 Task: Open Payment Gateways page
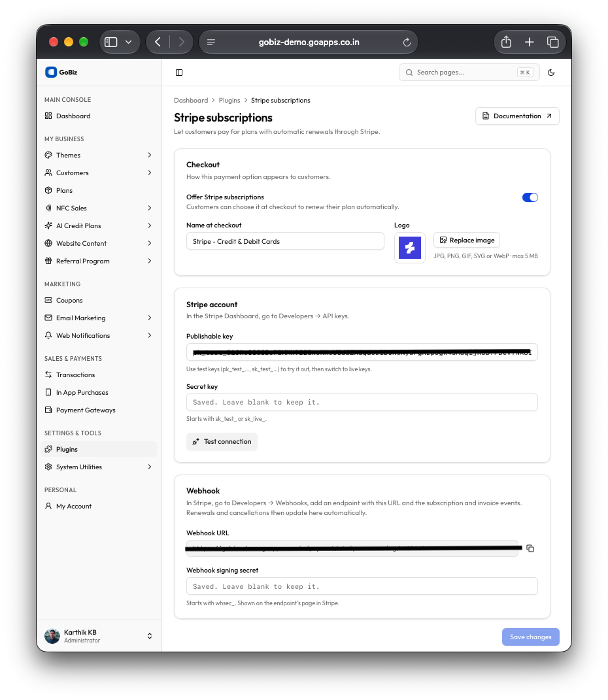coord(99,410)
